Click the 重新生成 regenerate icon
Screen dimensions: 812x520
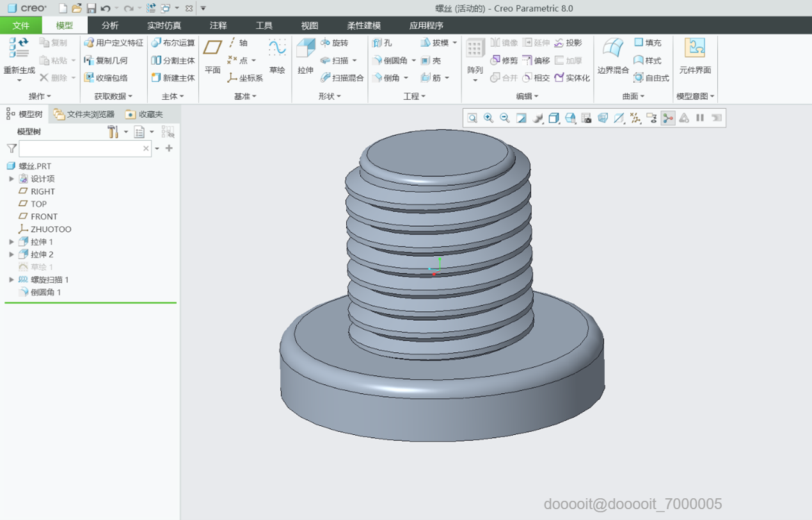pos(19,47)
